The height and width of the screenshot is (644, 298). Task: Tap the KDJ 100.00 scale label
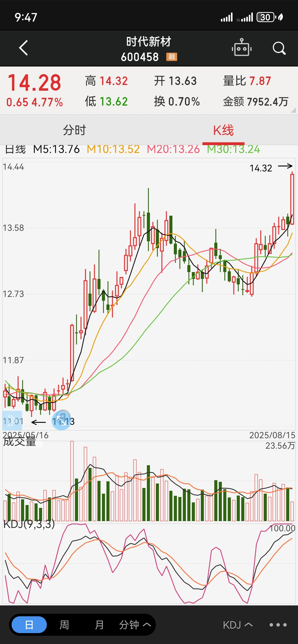283,528
